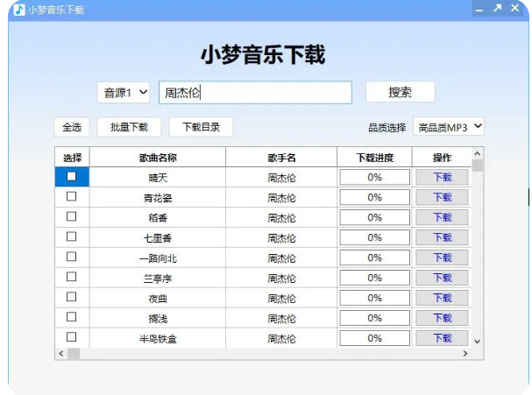Download the song 一路向北
This screenshot has height=395, width=532.
[442, 257]
